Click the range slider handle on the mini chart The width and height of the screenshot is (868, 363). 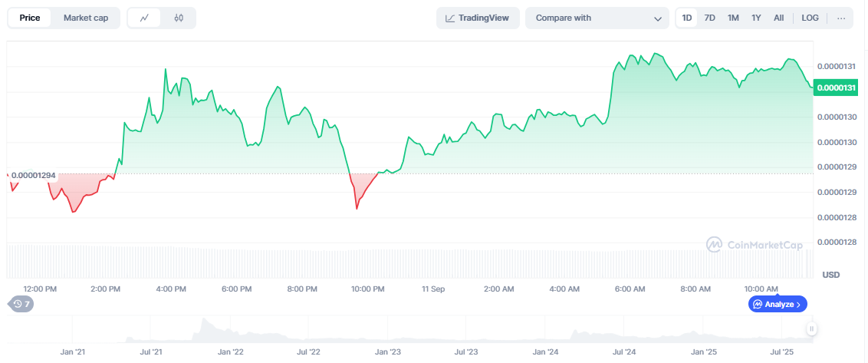tap(811, 329)
